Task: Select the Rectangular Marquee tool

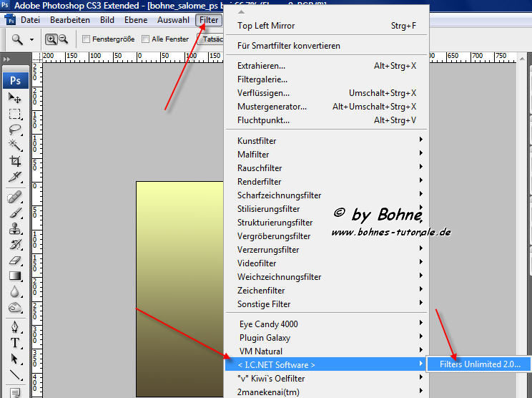Action: (x=14, y=114)
